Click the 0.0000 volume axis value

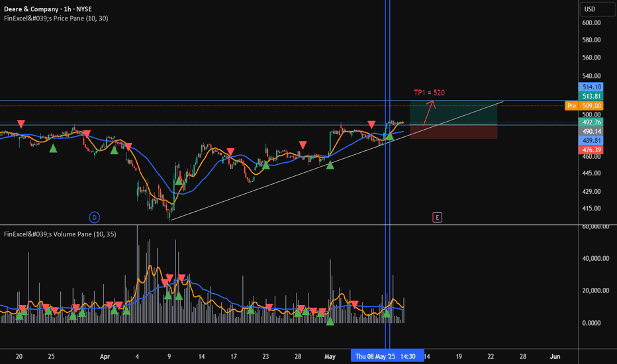591,323
